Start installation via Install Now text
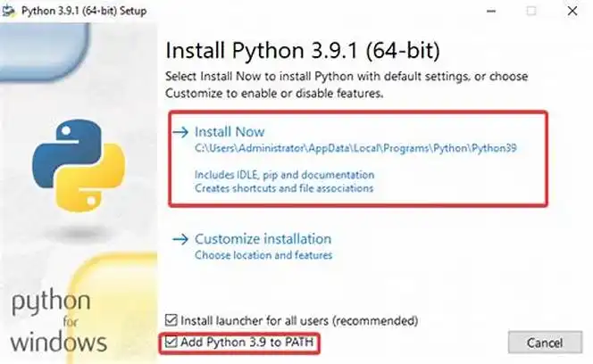This screenshot has width=593, height=364. click(x=230, y=131)
